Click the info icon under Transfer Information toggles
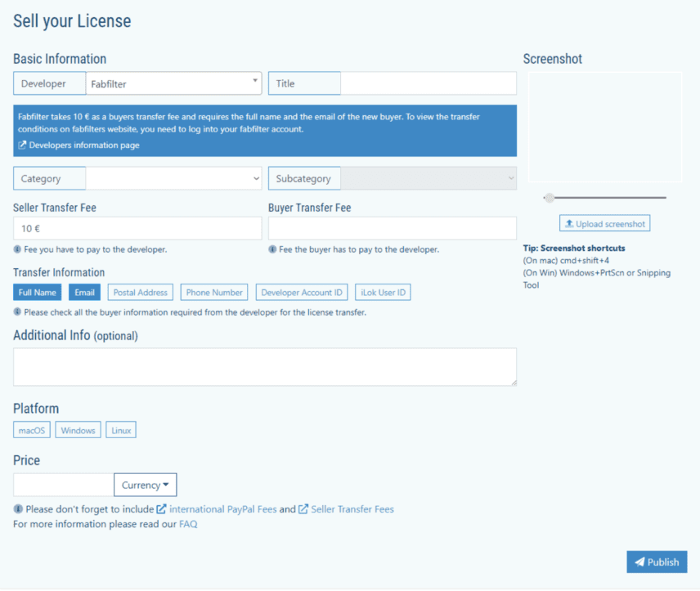 pos(17,312)
